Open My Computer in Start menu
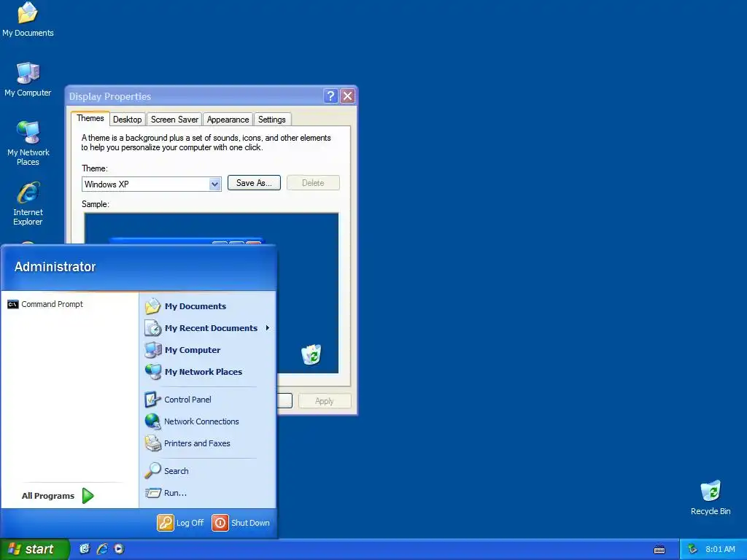 pyautogui.click(x=209, y=350)
